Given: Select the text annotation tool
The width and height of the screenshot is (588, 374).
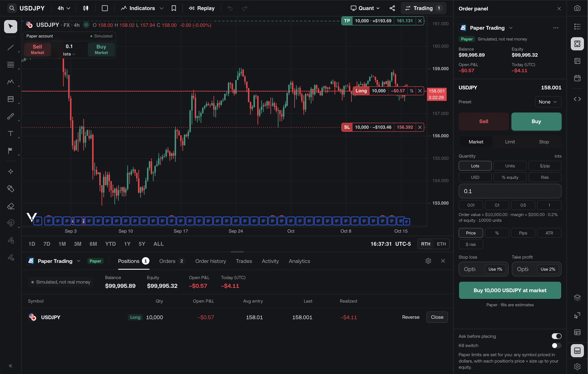Looking at the screenshot, I should (10, 133).
